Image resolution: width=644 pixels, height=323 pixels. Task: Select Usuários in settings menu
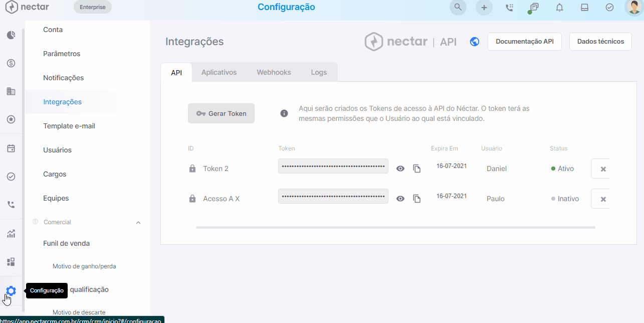(x=57, y=150)
